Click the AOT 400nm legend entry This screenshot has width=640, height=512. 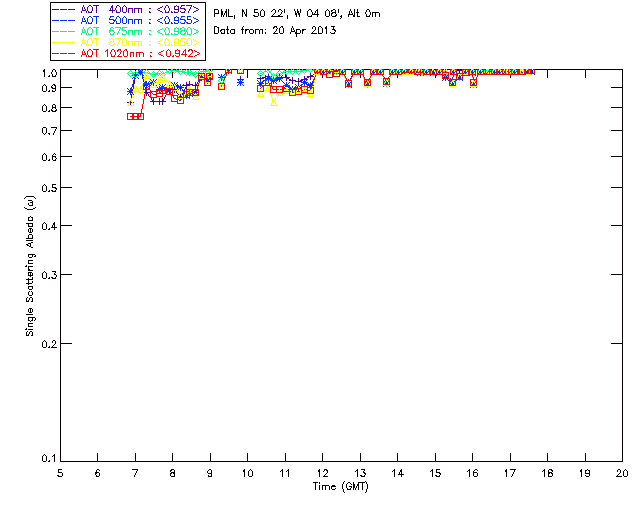point(126,9)
